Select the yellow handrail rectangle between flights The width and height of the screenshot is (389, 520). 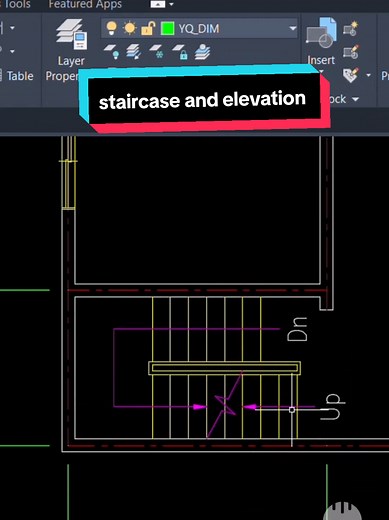(224, 368)
